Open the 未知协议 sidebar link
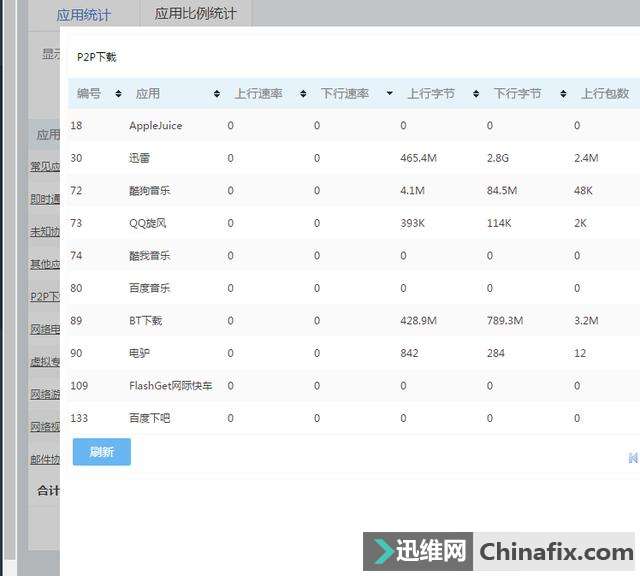640x576 pixels. click(45, 232)
